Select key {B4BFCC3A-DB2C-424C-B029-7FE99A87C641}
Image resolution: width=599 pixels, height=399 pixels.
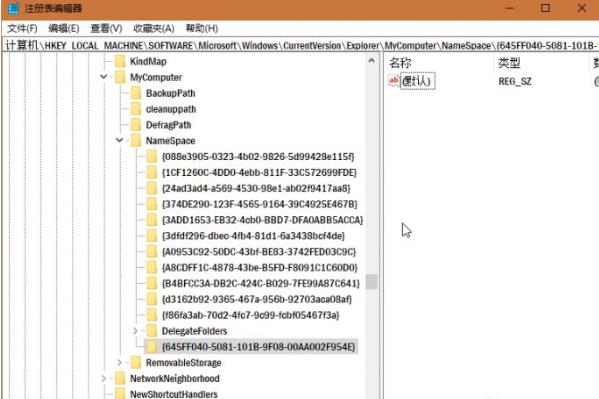pyautogui.click(x=261, y=284)
